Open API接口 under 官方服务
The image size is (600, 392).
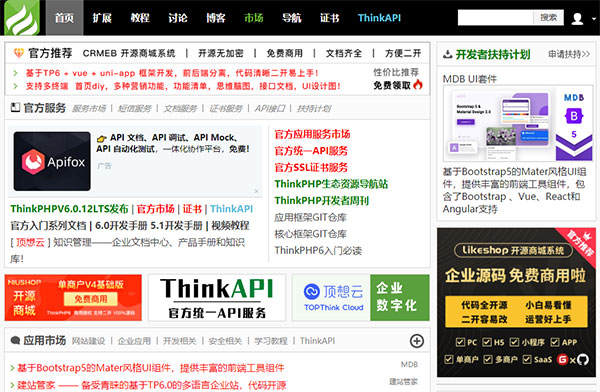[x=270, y=109]
